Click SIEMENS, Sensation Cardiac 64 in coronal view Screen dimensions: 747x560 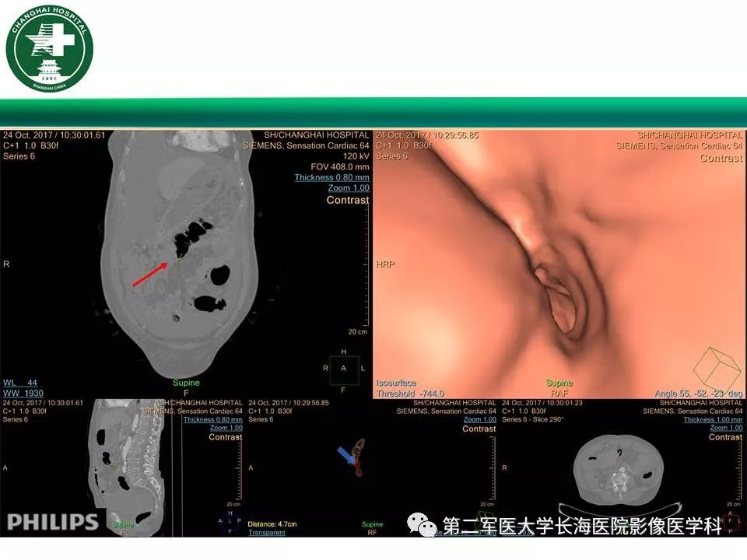(306, 145)
